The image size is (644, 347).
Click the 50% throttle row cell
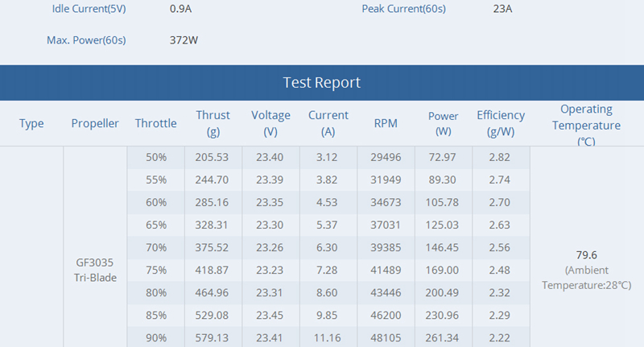coord(155,156)
